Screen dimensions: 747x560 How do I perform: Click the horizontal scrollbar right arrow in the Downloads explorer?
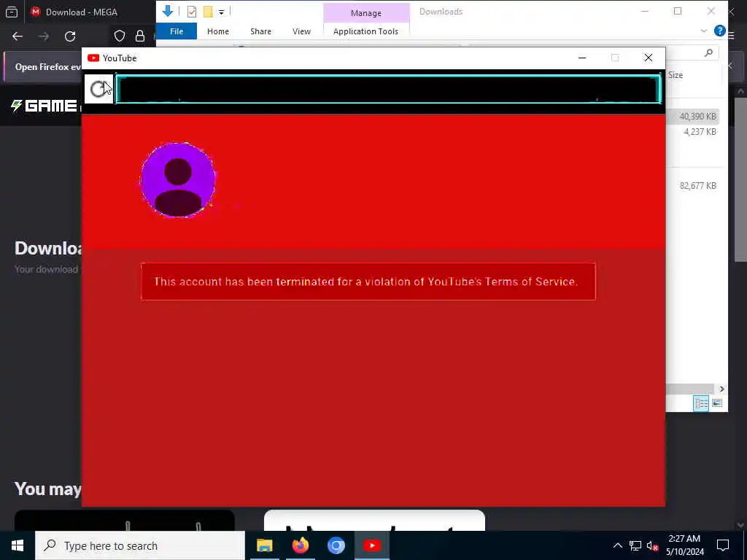(x=721, y=389)
